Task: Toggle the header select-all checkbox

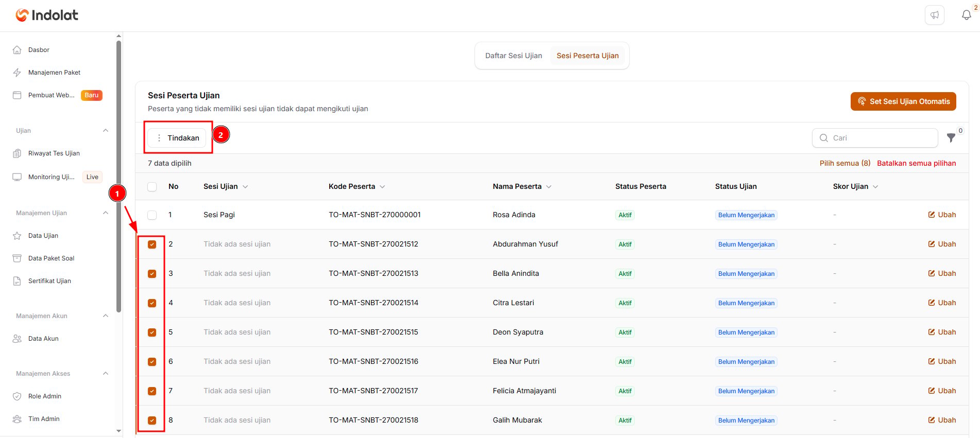Action: [152, 187]
